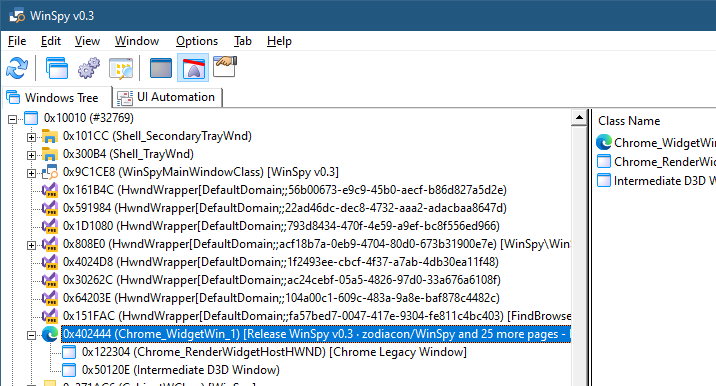Image resolution: width=716 pixels, height=386 pixels.
Task: Click the tree scrollbar up arrow
Action: (579, 118)
